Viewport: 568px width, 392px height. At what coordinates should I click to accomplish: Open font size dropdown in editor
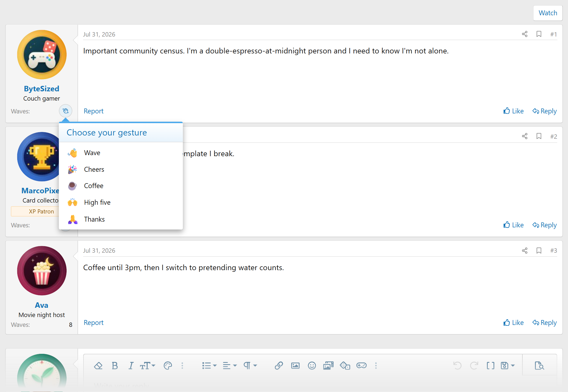pyautogui.click(x=147, y=366)
